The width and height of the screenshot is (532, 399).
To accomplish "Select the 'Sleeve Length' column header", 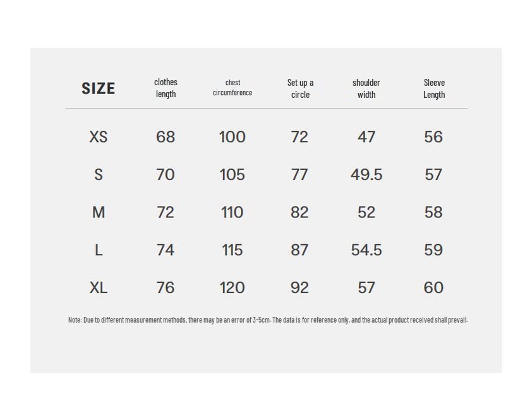I will pyautogui.click(x=434, y=88).
